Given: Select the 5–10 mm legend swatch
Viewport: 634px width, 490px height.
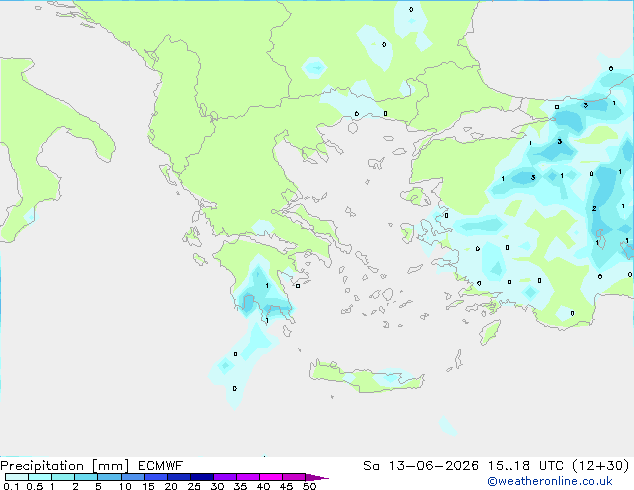Looking at the screenshot, I should pyautogui.click(x=109, y=477).
